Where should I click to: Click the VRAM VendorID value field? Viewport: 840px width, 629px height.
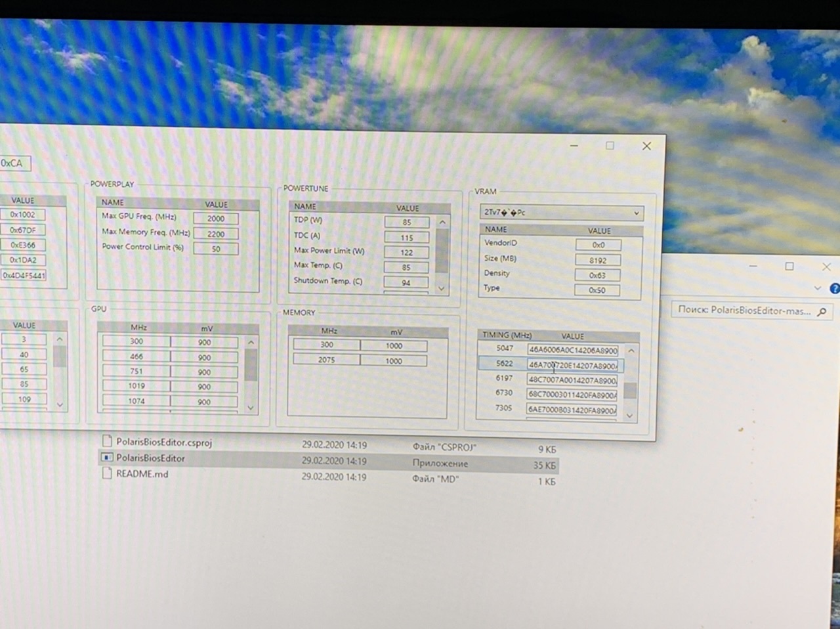click(x=598, y=245)
